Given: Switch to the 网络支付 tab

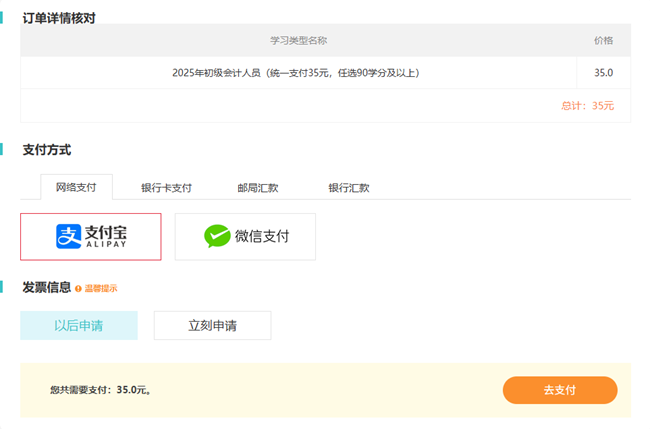Looking at the screenshot, I should 76,187.
